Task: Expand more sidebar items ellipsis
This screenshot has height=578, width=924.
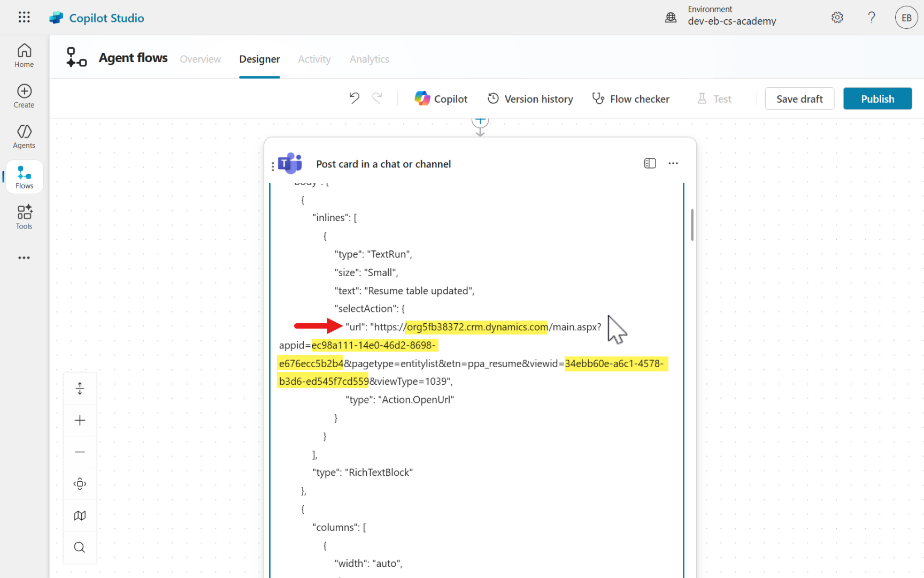Action: click(24, 258)
